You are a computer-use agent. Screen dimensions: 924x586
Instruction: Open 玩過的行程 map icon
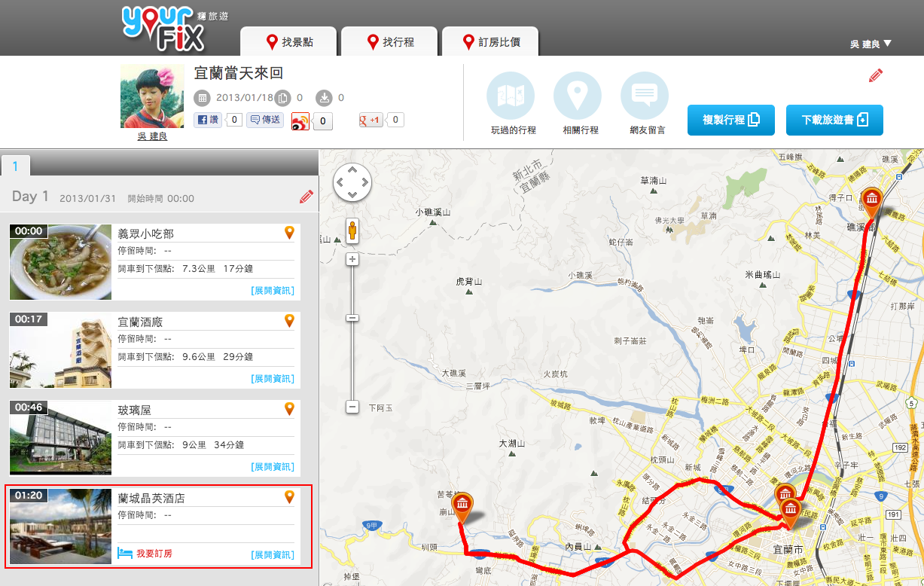[511, 96]
